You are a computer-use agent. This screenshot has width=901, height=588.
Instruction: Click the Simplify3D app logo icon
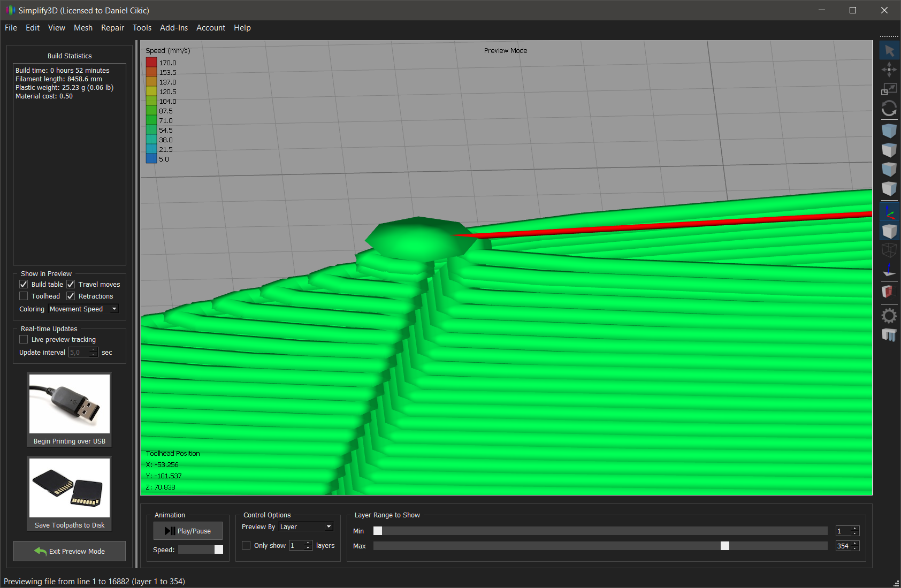click(x=10, y=10)
